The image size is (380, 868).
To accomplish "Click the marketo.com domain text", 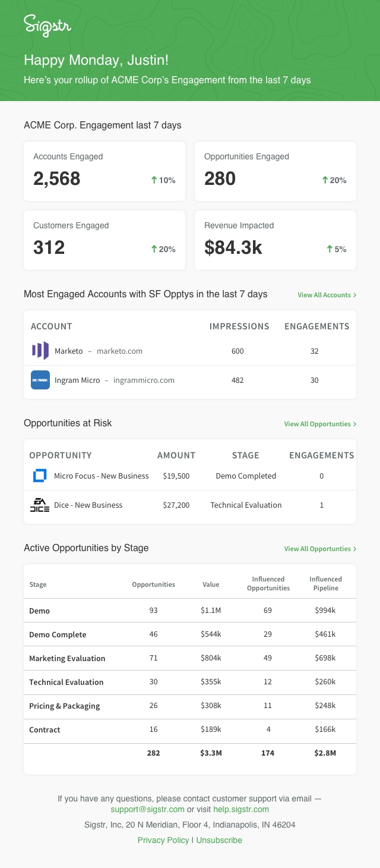I will pyautogui.click(x=119, y=351).
